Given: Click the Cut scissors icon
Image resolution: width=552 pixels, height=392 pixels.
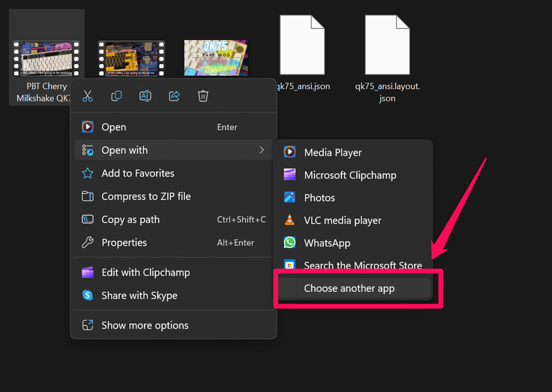Looking at the screenshot, I should pos(88,97).
